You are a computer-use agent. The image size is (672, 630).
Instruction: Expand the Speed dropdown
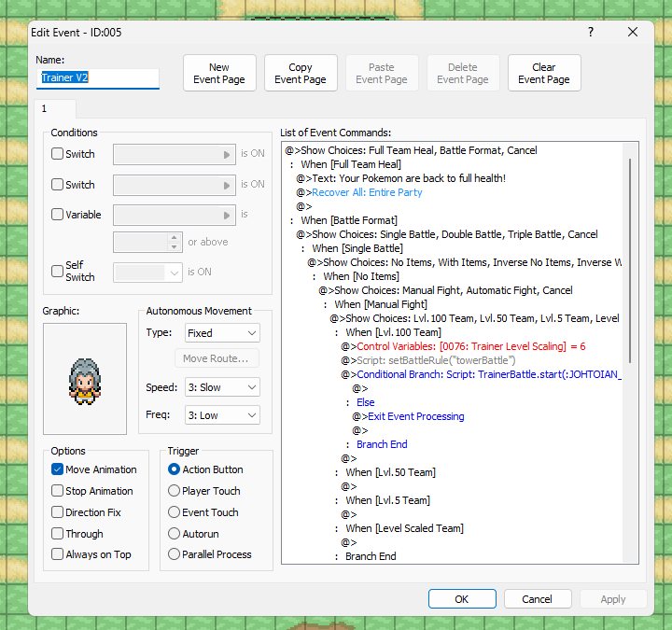[x=222, y=387]
